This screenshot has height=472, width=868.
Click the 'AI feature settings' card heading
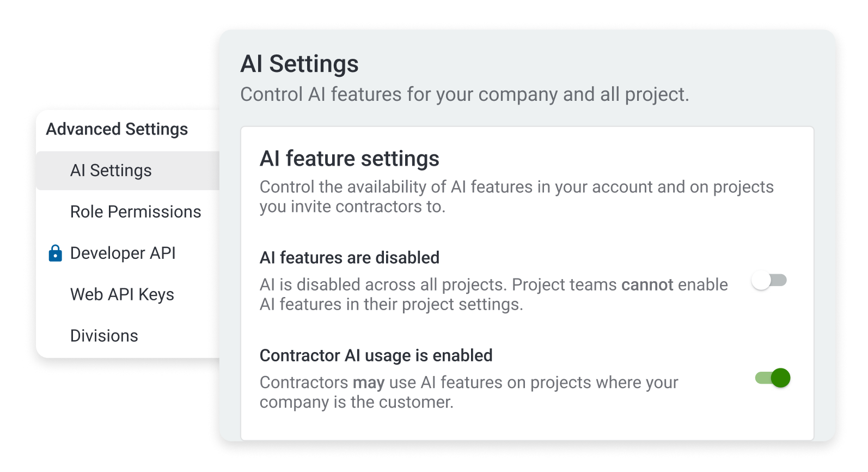[350, 159]
